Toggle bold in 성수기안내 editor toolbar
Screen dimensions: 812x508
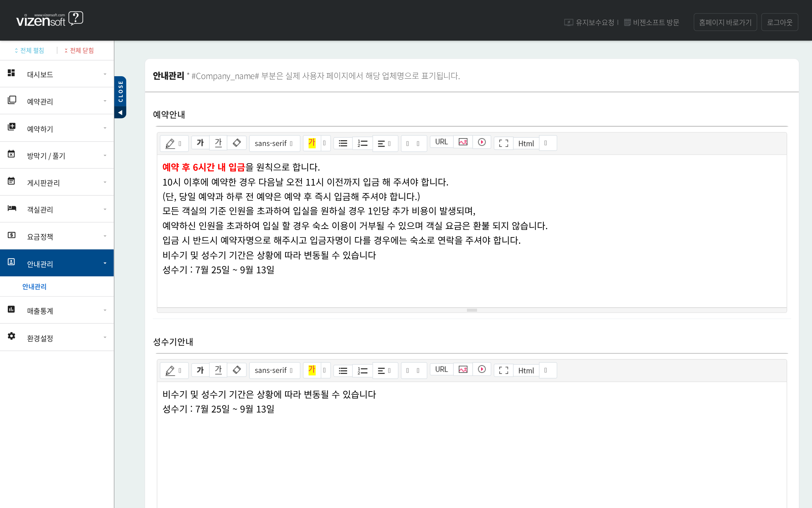click(x=200, y=370)
